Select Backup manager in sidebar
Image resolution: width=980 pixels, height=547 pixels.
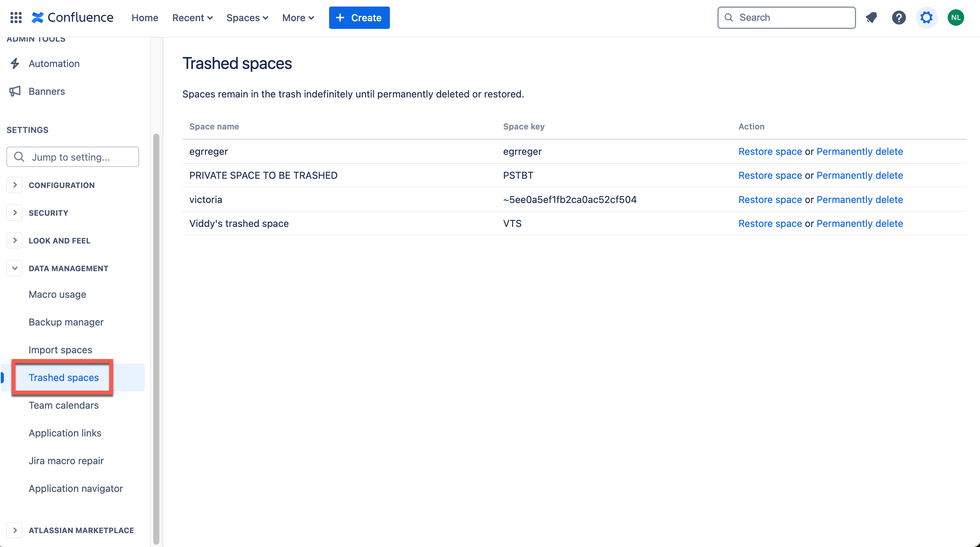tap(66, 322)
